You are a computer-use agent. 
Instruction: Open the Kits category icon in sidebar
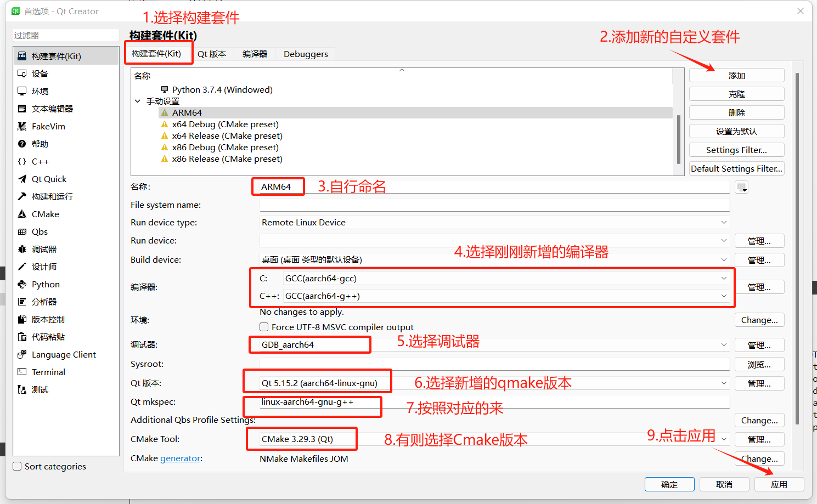pyautogui.click(x=22, y=56)
